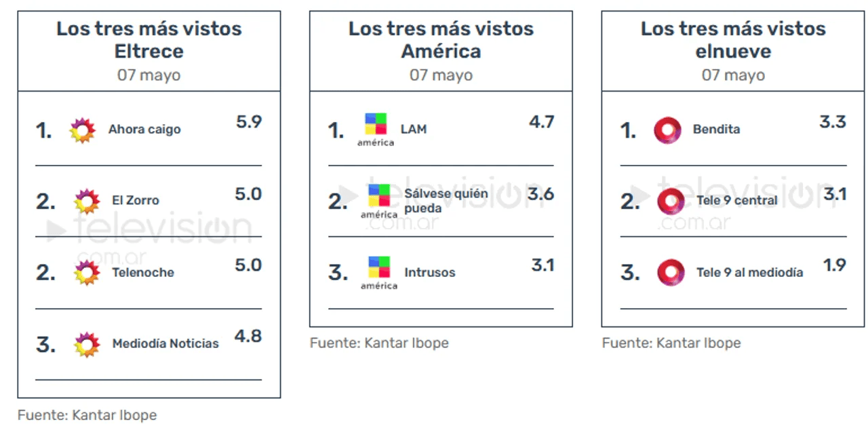Select the Intrusos program name
Image resolution: width=868 pixels, height=439 pixels.
(430, 273)
